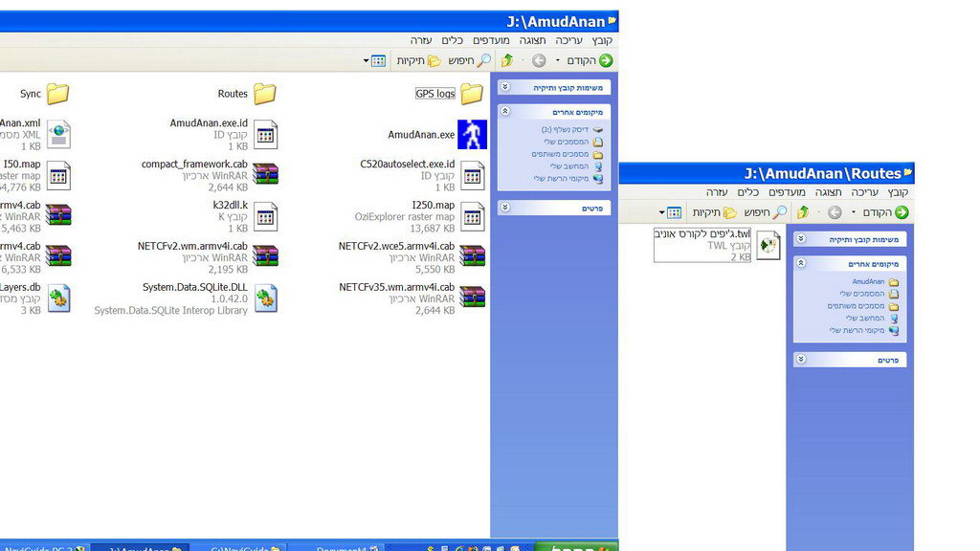Select the k32dll.k file icon
Image resolution: width=980 pixels, height=551 pixels.
(x=265, y=217)
